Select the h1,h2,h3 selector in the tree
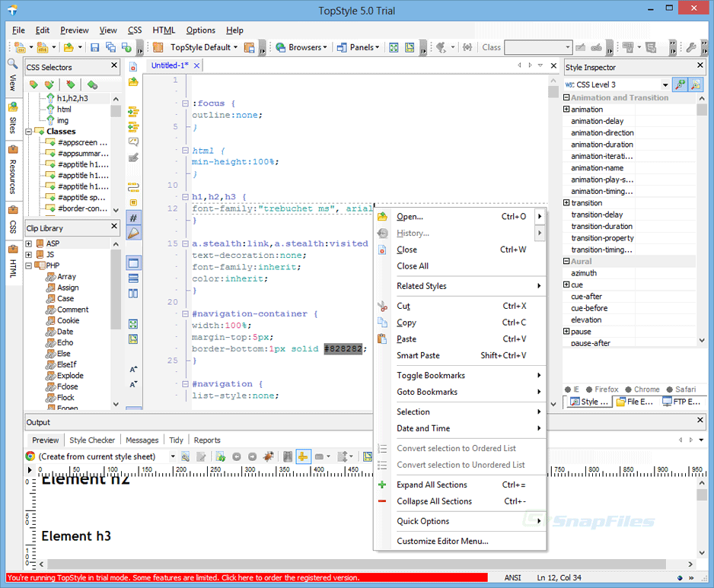This screenshot has width=714, height=588. tap(72, 98)
